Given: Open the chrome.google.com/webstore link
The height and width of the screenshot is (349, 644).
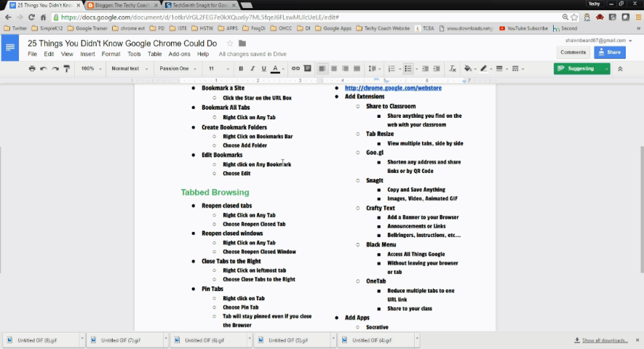Looking at the screenshot, I should click(392, 88).
